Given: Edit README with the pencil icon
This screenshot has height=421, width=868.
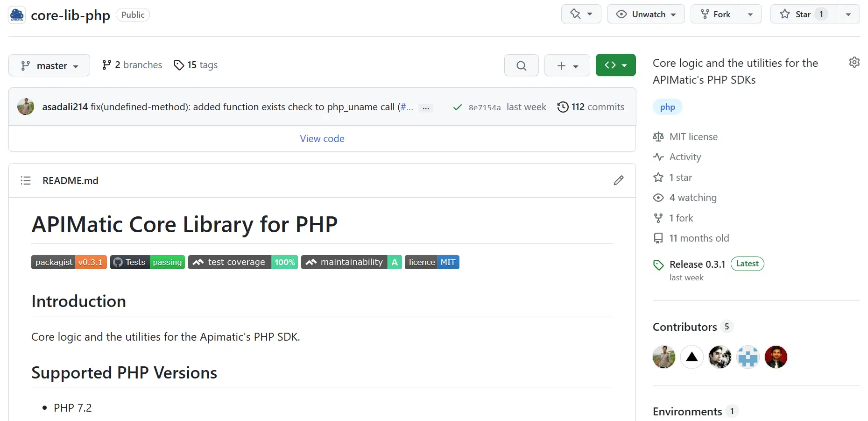Looking at the screenshot, I should (619, 180).
